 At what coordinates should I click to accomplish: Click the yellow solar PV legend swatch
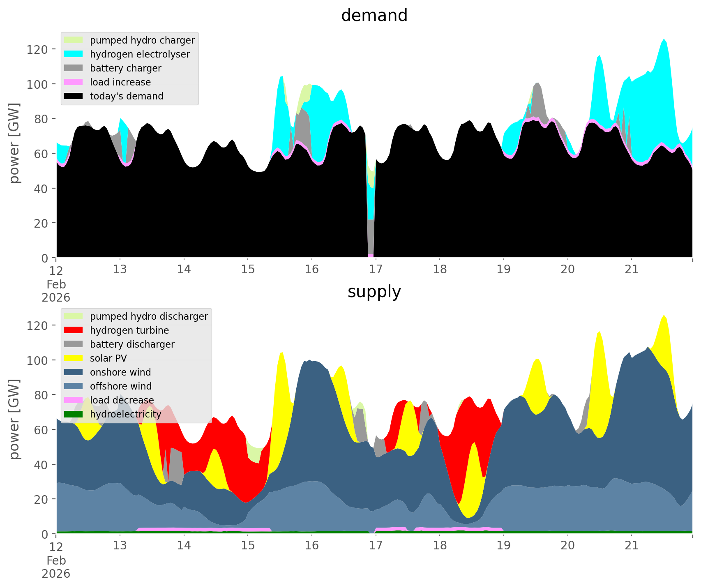click(x=74, y=358)
